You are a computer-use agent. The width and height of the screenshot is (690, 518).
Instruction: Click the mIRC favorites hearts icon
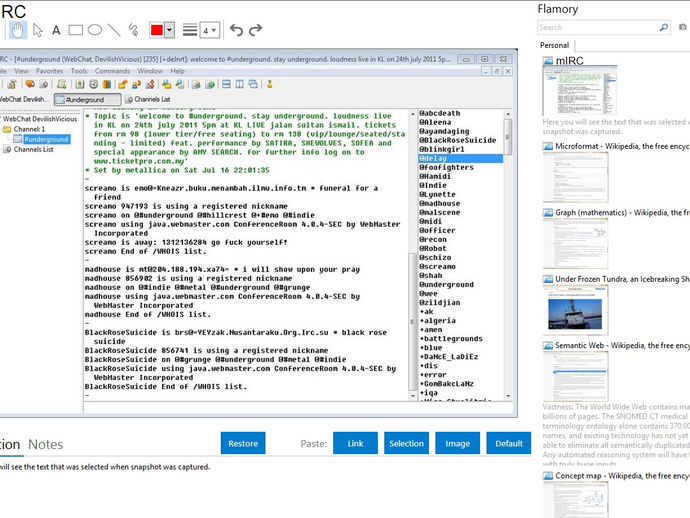click(30, 84)
